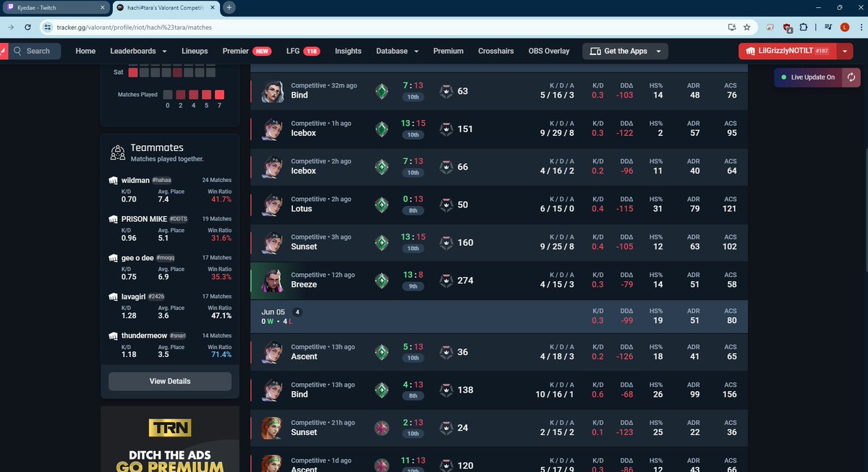This screenshot has height=472, width=868.
Task: Open the red shield extension with badge 4
Action: pyautogui.click(x=788, y=27)
